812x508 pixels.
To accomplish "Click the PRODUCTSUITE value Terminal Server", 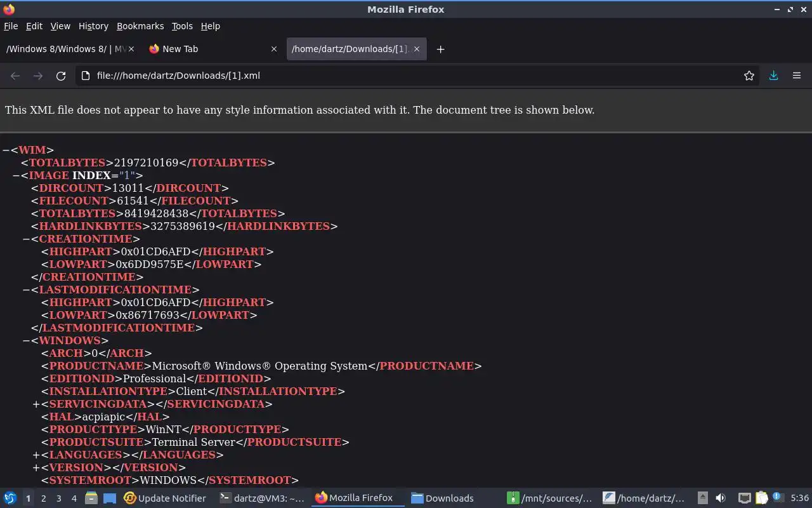I will coord(194,442).
